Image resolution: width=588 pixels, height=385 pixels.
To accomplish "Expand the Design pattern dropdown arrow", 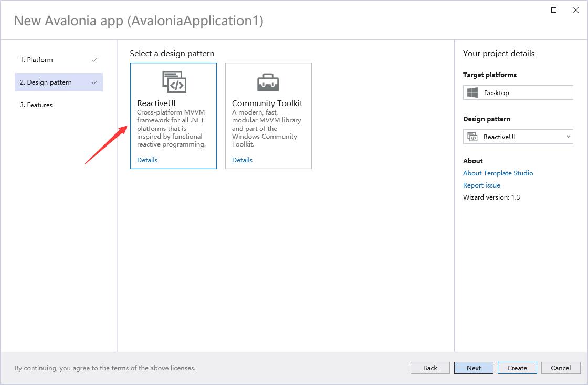I will (568, 137).
